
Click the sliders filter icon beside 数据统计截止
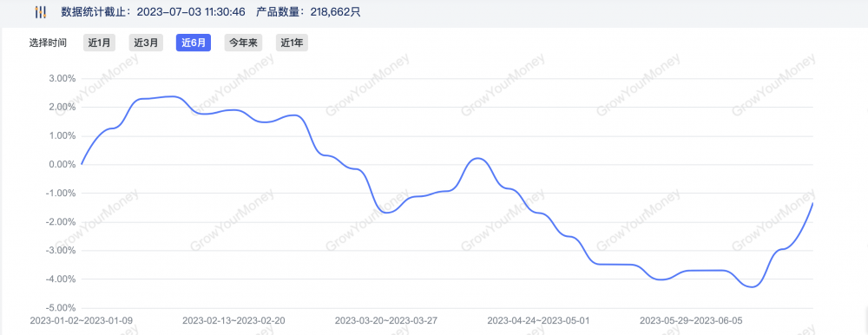pos(41,11)
